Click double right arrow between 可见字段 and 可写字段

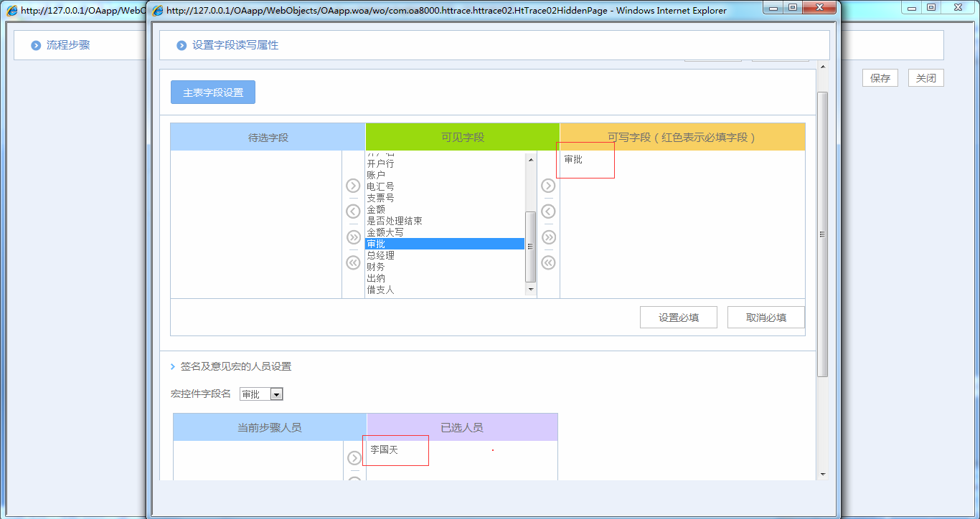[548, 237]
